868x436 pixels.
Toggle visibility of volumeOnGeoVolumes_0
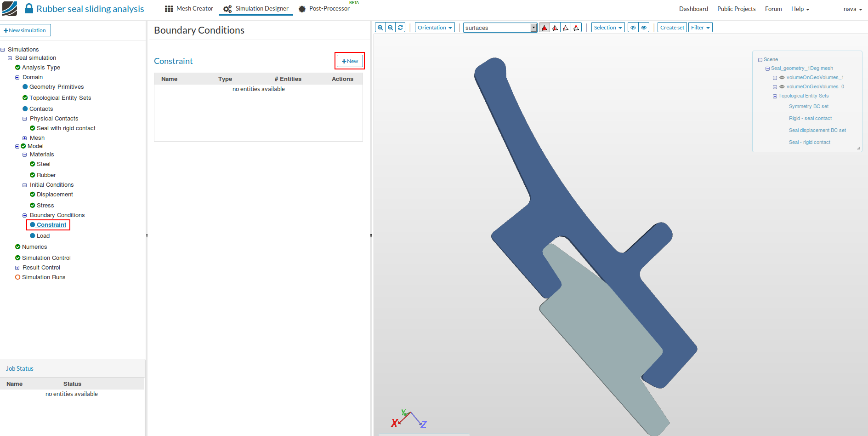782,87
